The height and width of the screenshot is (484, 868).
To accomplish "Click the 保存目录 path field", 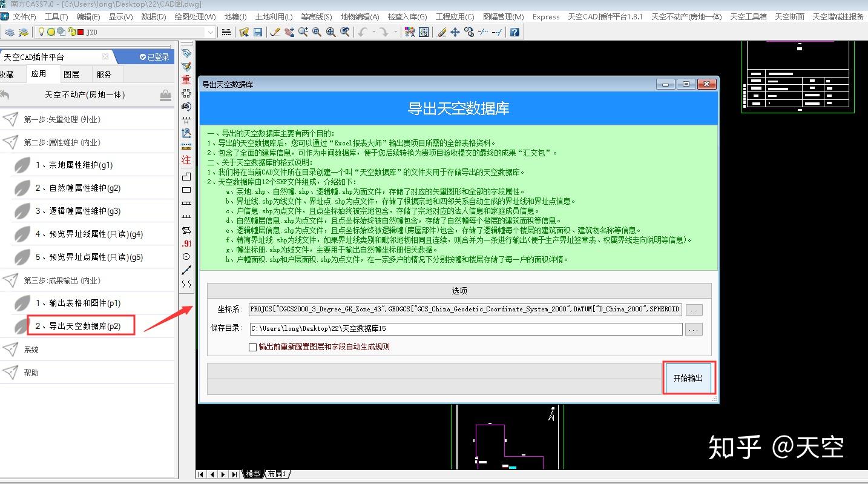I will coord(465,329).
